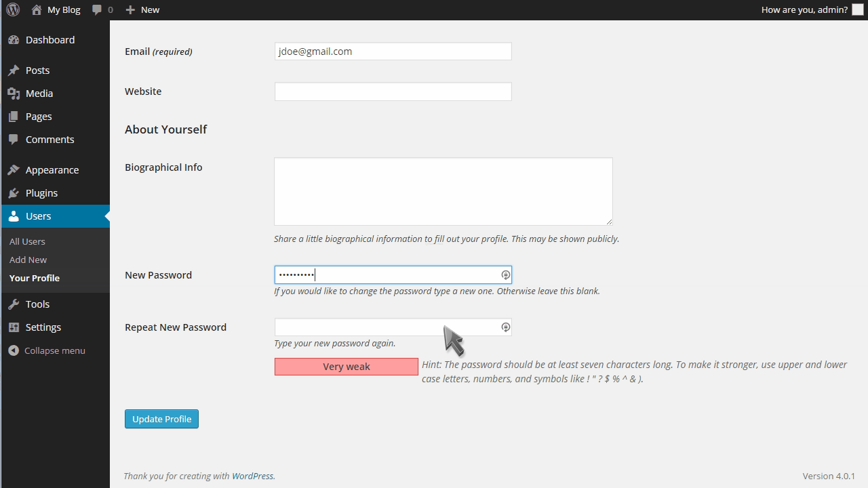This screenshot has height=488, width=868.
Task: Select the Appearance paintbrush icon
Action: 15,169
